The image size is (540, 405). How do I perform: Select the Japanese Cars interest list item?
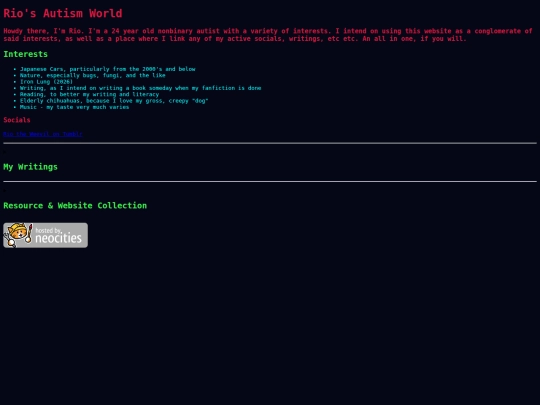pos(107,69)
